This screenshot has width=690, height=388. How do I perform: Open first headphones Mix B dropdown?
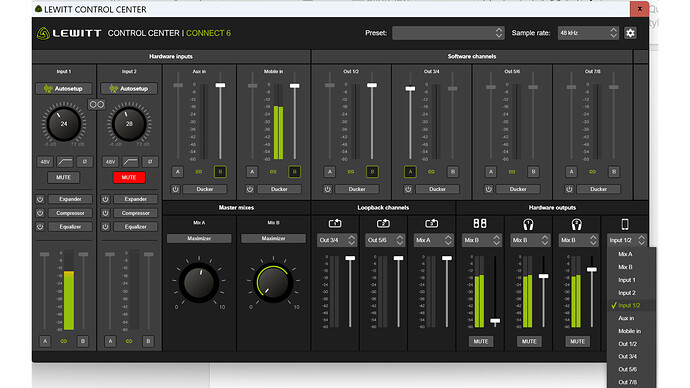[530, 240]
